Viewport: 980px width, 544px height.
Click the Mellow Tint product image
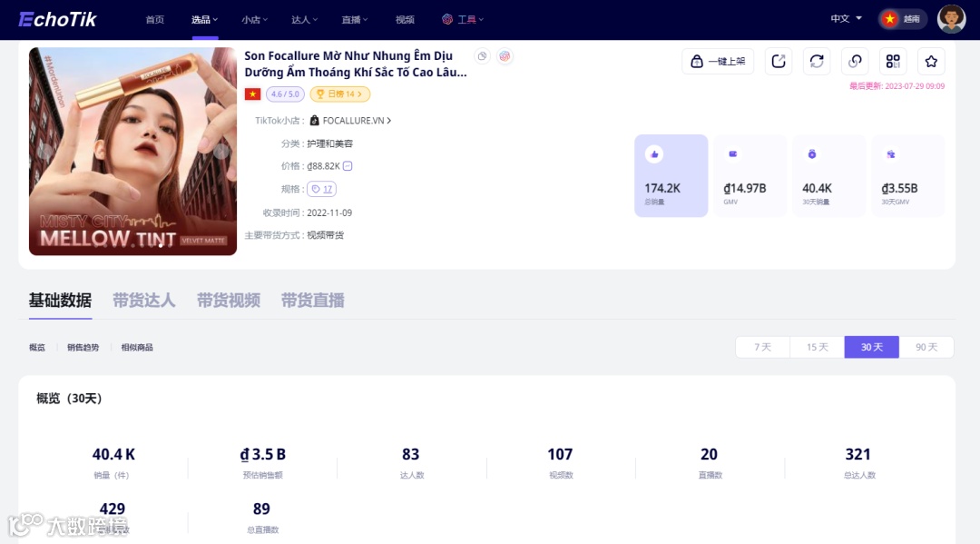click(x=132, y=152)
